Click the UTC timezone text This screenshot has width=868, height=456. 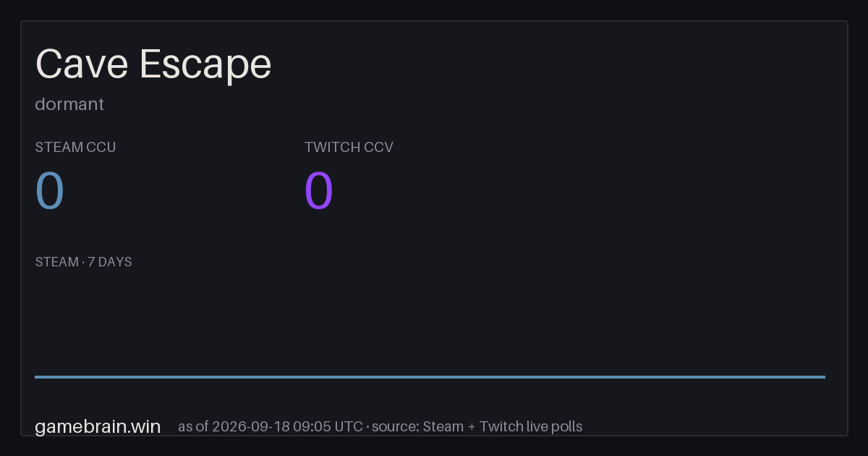[x=349, y=426]
